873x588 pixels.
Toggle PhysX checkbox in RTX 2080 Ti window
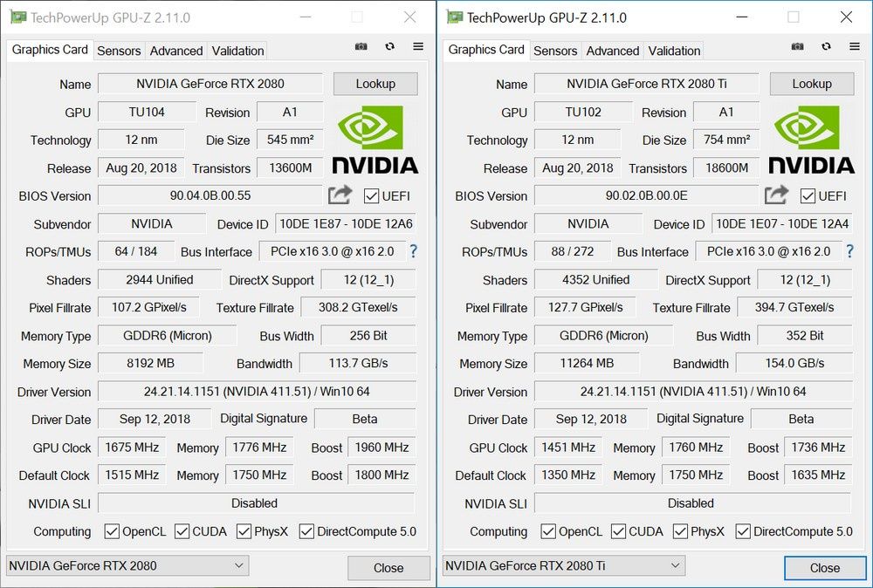[x=680, y=531]
